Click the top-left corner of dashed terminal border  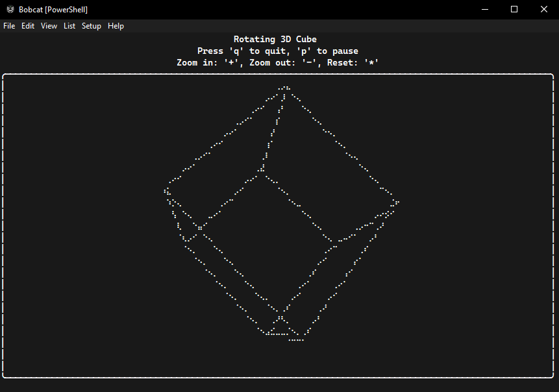(x=5, y=76)
